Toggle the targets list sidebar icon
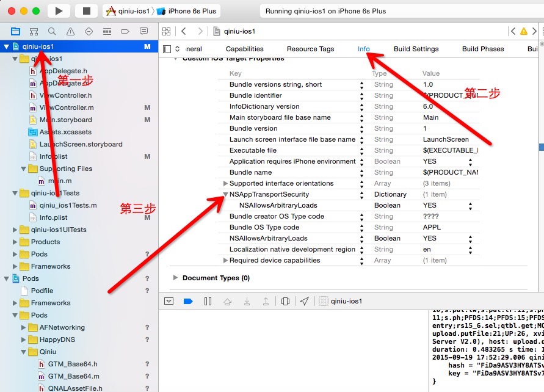544x392 pixels. [167, 49]
